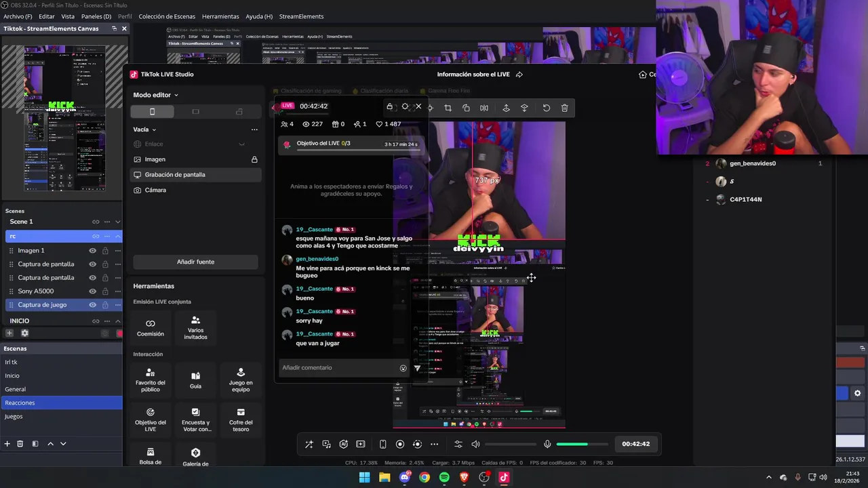
Task: Click emoji icon in comment box
Action: pos(403,368)
